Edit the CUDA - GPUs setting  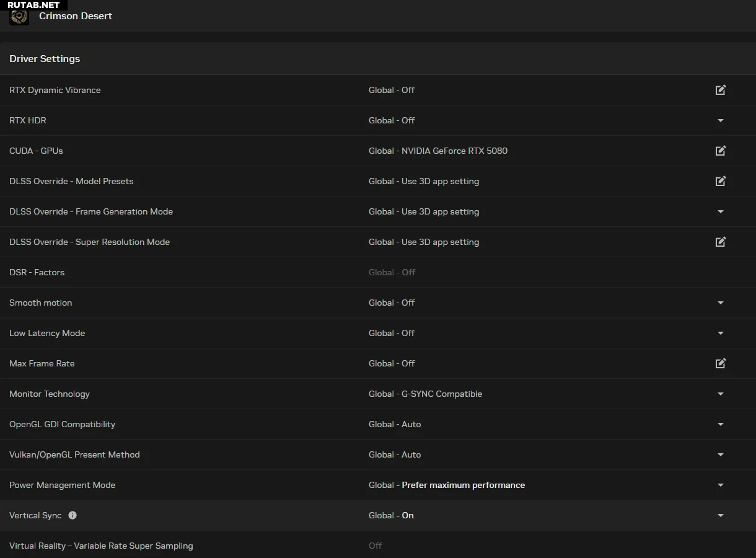[x=720, y=151]
